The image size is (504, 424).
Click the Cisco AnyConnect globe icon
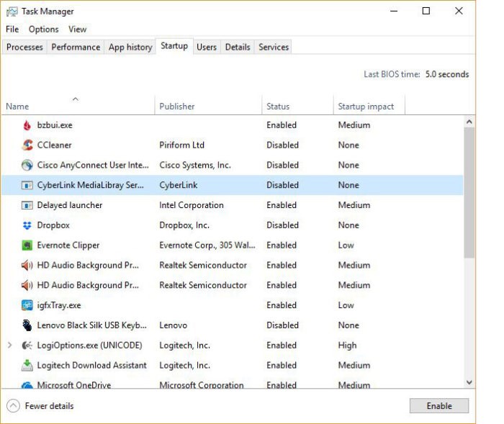point(27,166)
